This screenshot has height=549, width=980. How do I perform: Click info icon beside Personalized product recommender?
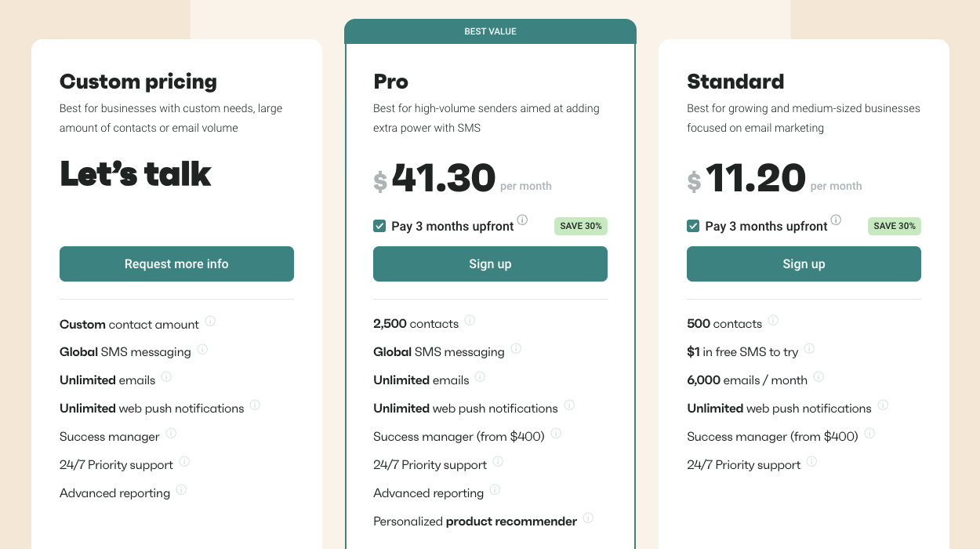pyautogui.click(x=588, y=518)
